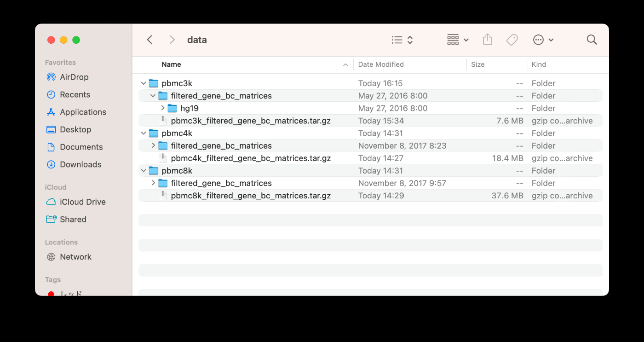Select the pbmc4k folder name
The height and width of the screenshot is (342, 644).
click(x=177, y=133)
